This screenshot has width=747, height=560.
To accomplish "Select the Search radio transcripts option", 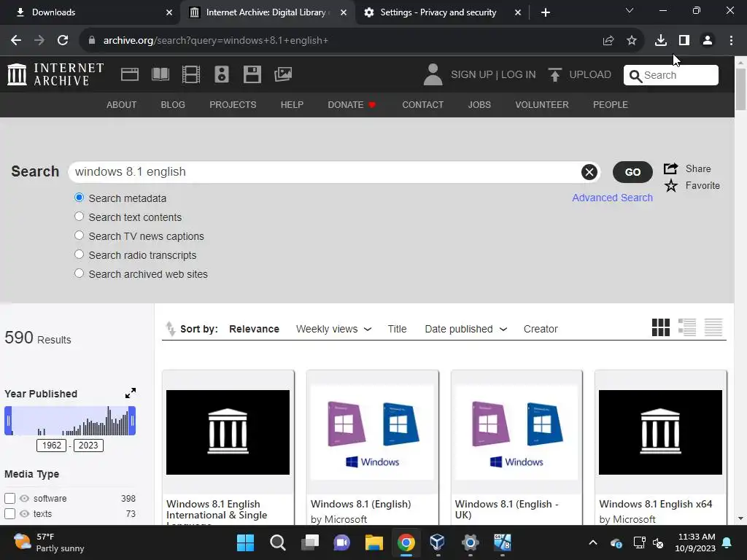I will click(x=79, y=254).
